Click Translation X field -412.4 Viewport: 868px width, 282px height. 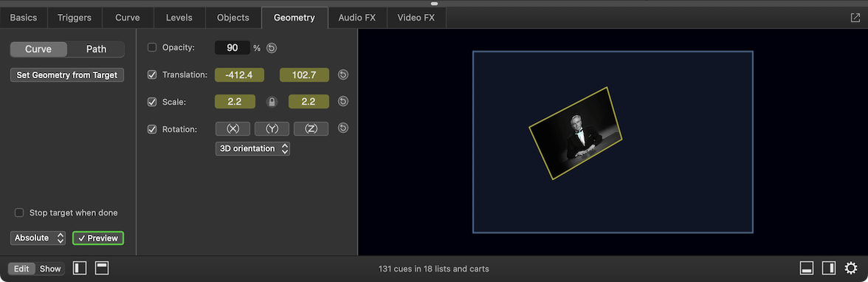coord(240,75)
